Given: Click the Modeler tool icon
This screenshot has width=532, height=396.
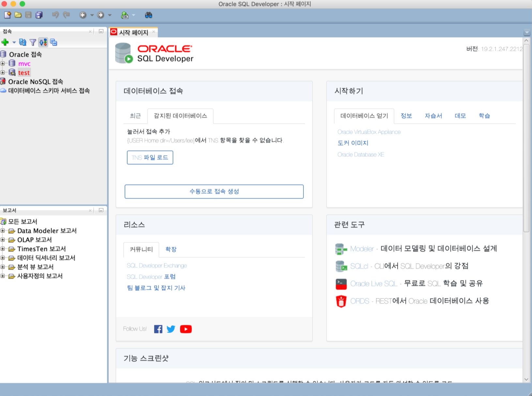Looking at the screenshot, I should tap(341, 249).
